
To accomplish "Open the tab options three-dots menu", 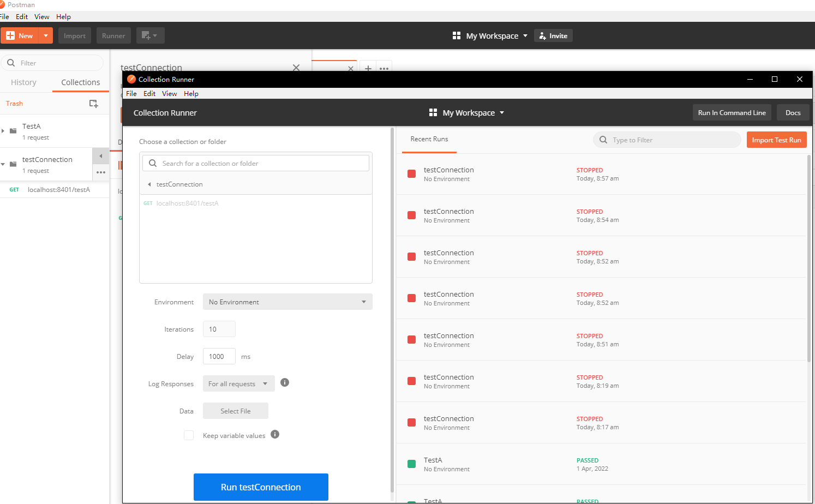I will point(384,69).
